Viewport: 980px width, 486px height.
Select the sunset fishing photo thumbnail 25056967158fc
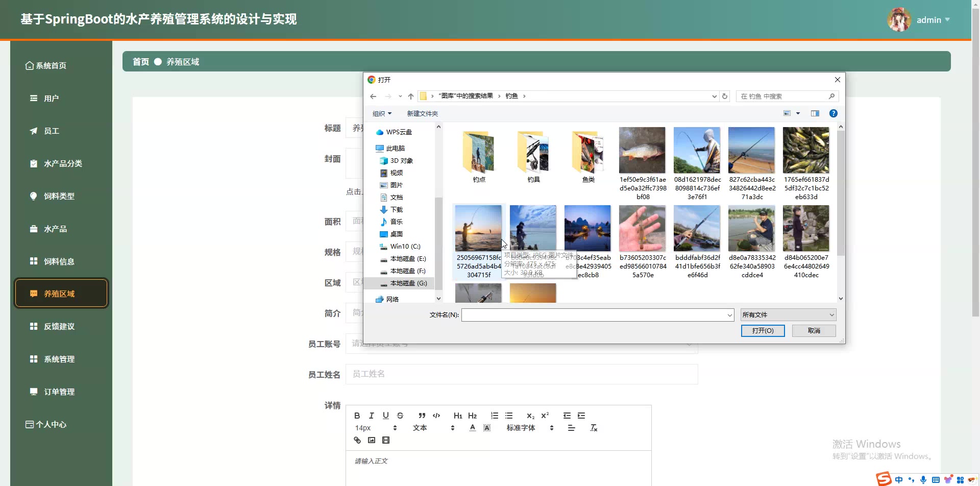[478, 228]
